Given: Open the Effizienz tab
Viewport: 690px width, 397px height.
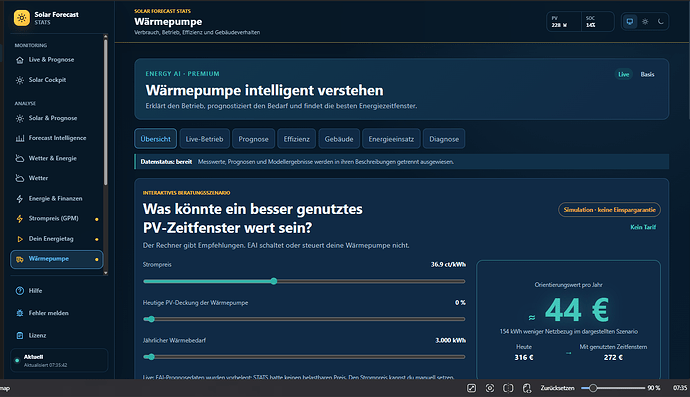Looking at the screenshot, I should tap(297, 139).
